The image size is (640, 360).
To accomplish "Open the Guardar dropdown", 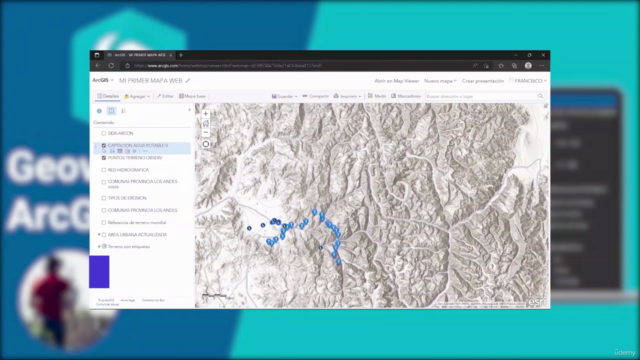I will 284,96.
